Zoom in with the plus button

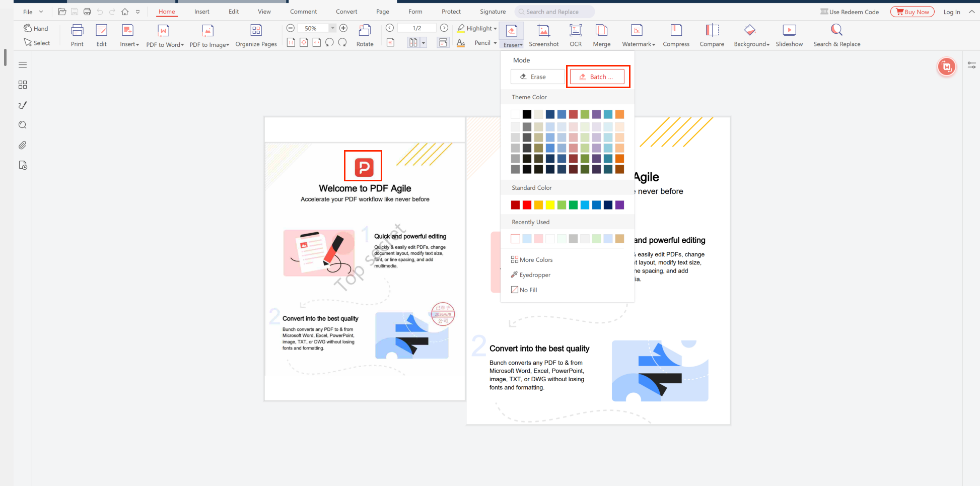(343, 28)
